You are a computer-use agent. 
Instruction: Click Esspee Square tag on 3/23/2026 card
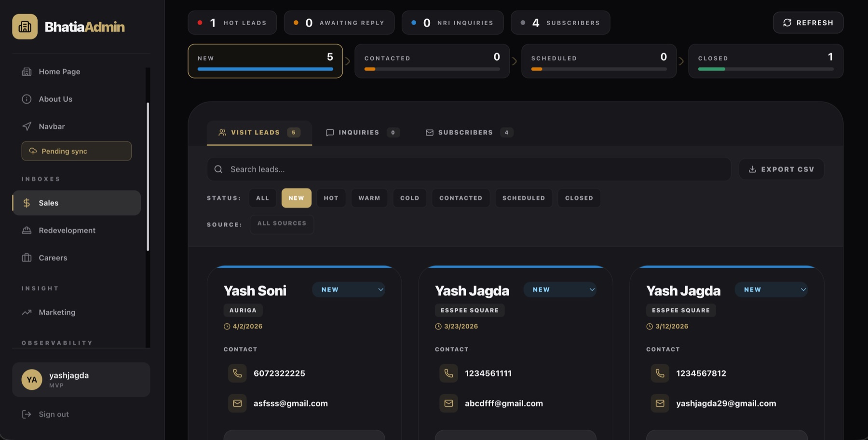pyautogui.click(x=470, y=310)
